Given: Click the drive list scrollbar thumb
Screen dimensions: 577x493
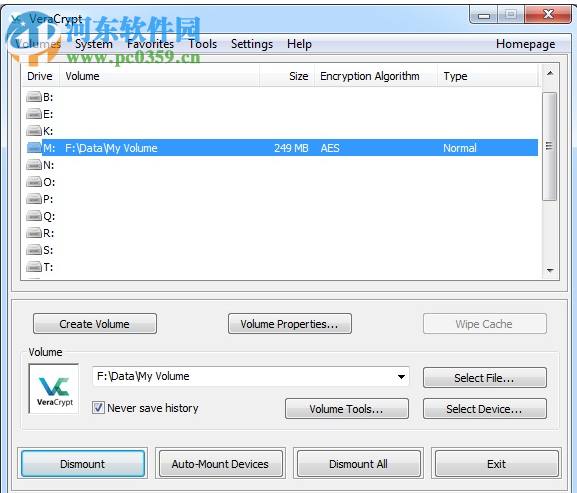Looking at the screenshot, I should tap(550, 146).
